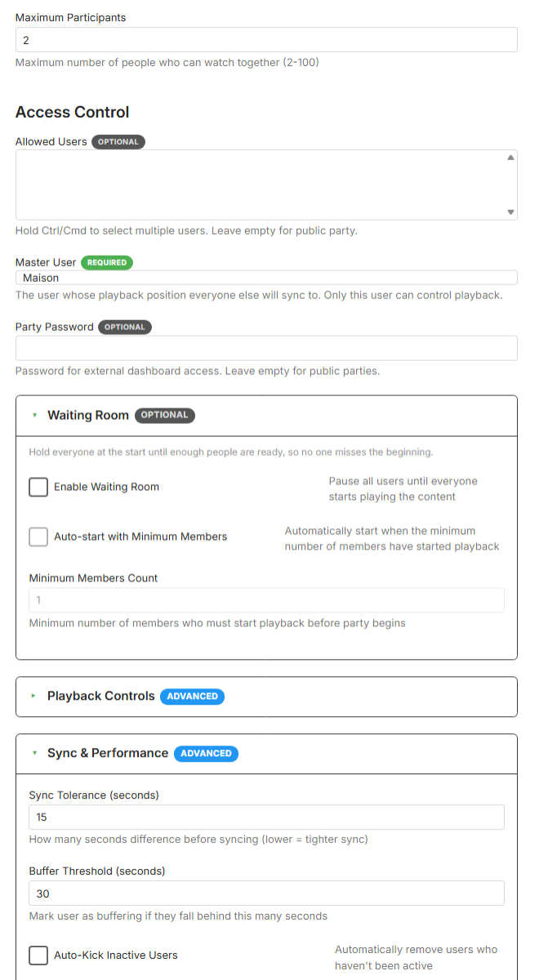The image size is (548, 980).
Task: Click the ADVANCED badge beside Playback Controls
Action: pyautogui.click(x=192, y=697)
